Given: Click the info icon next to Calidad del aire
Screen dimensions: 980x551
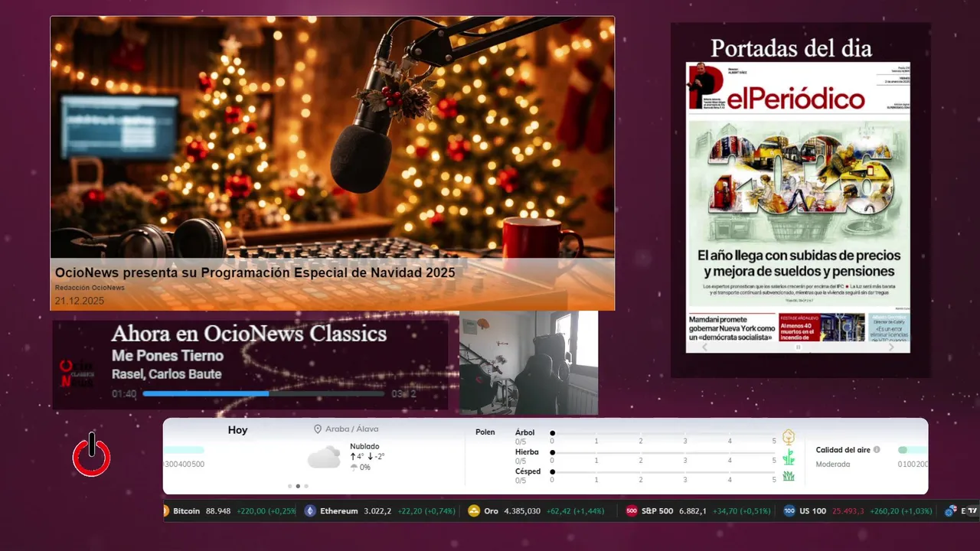Looking at the screenshot, I should (x=877, y=450).
